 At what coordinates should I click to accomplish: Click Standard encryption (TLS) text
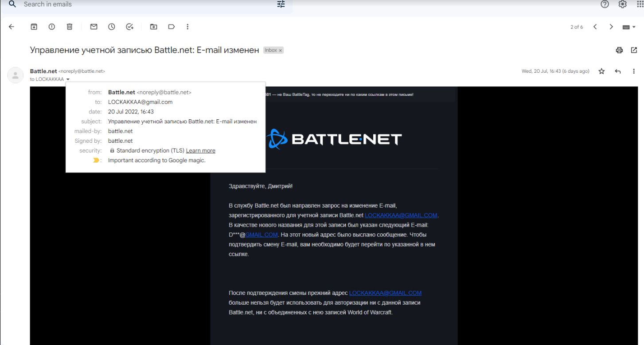click(x=150, y=151)
